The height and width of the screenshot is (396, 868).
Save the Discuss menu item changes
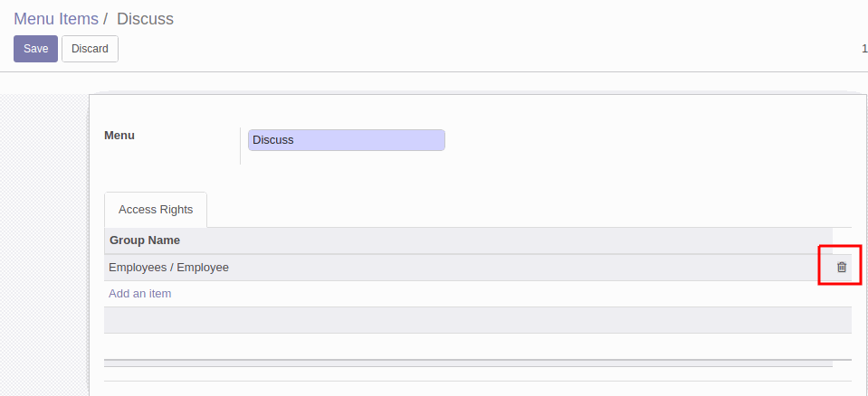35,49
